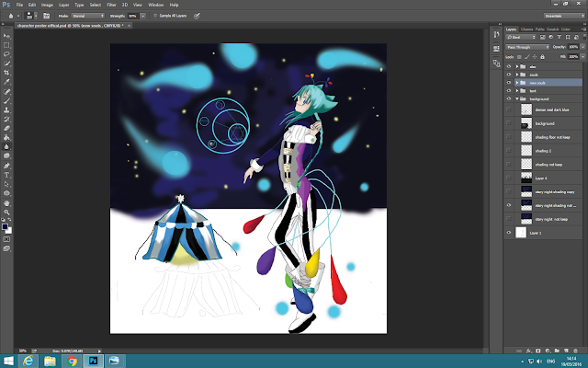This screenshot has width=588, height=368.
Task: Open the Strength slider dropdown arrow
Action: [143, 16]
